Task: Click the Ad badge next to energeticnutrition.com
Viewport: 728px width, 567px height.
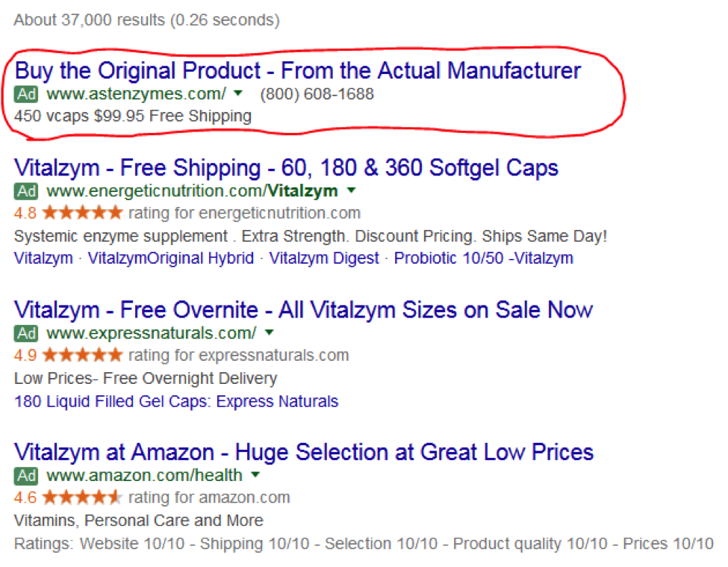Action: 26,190
